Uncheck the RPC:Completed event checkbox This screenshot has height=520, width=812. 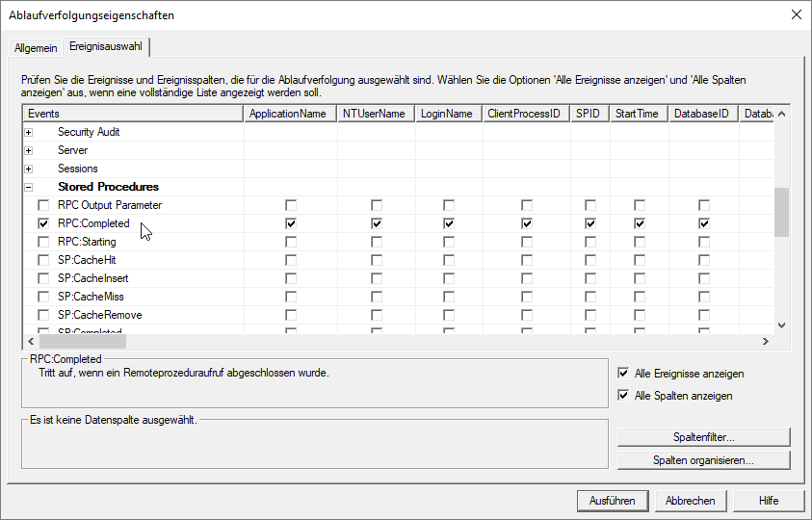click(42, 223)
